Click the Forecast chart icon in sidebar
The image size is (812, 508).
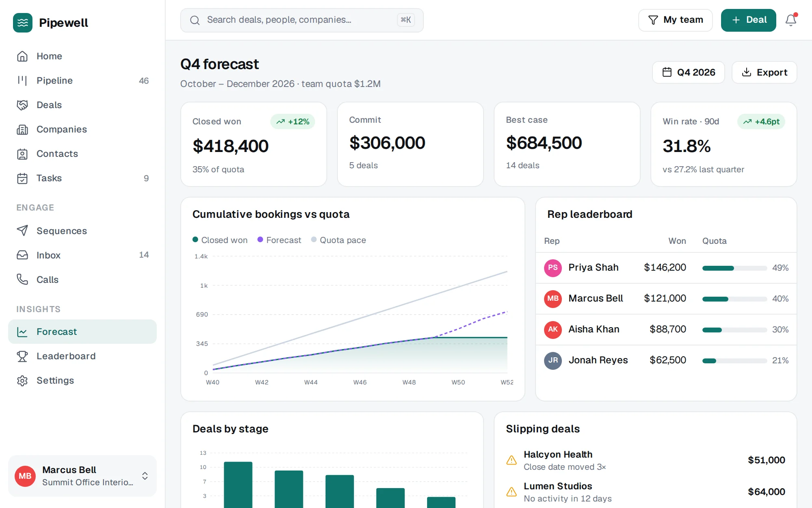pos(22,332)
